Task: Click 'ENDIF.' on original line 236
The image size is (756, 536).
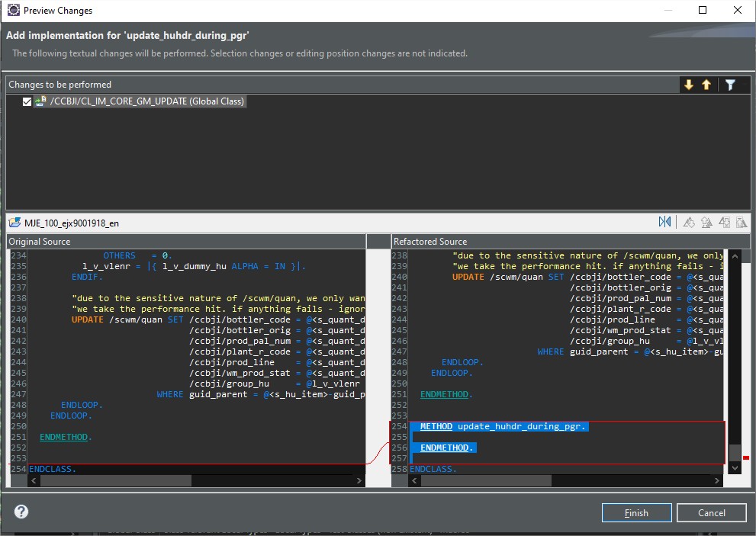Action: 87,277
